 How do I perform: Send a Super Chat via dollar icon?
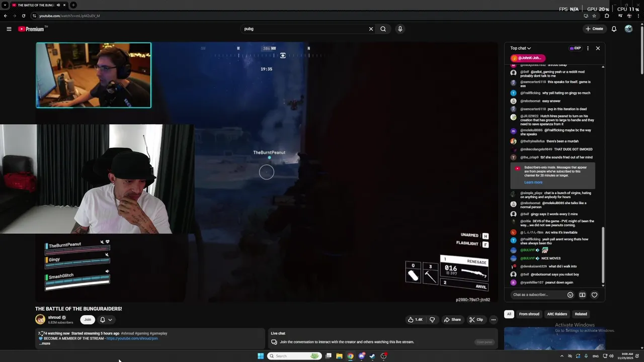[x=582, y=295]
